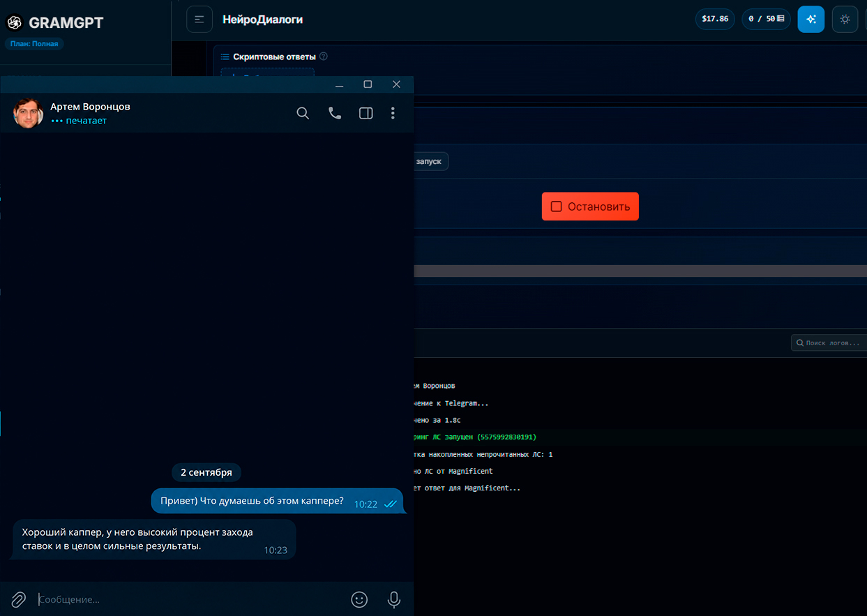Viewport: 867px width, 616px height.
Task: View the $17.86 balance badge
Action: [715, 19]
